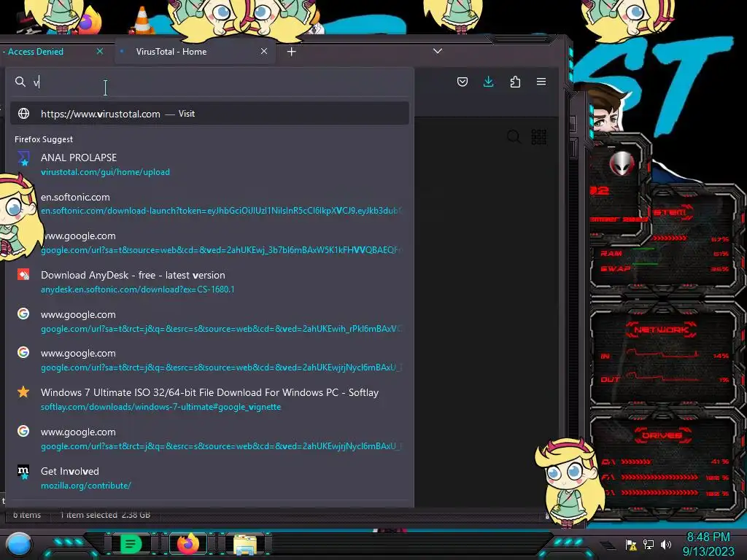This screenshot has width=747, height=560.
Task: Click the clock showing 8:48 PM
Action: tap(708, 537)
